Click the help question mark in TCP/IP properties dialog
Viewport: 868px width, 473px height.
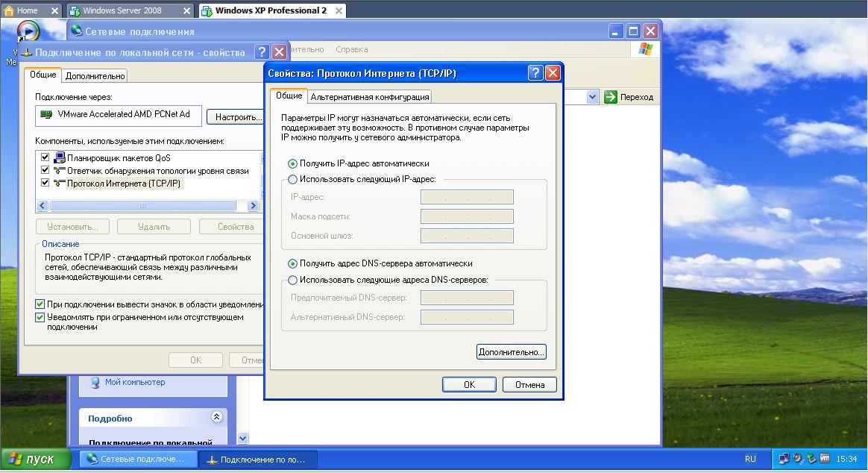(x=535, y=73)
